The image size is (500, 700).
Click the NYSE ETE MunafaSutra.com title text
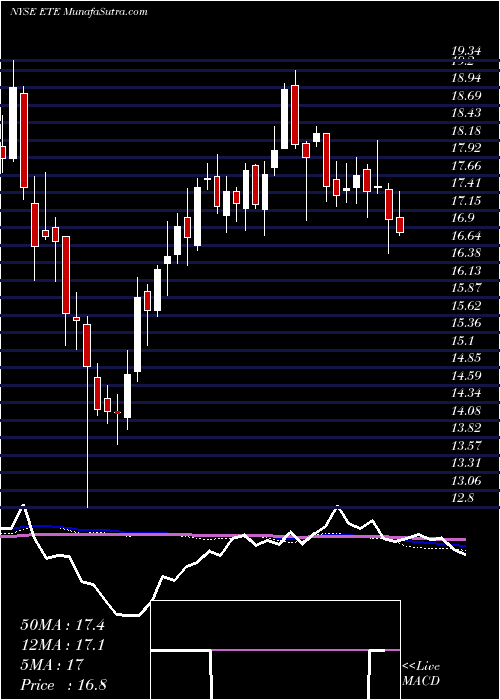click(79, 12)
